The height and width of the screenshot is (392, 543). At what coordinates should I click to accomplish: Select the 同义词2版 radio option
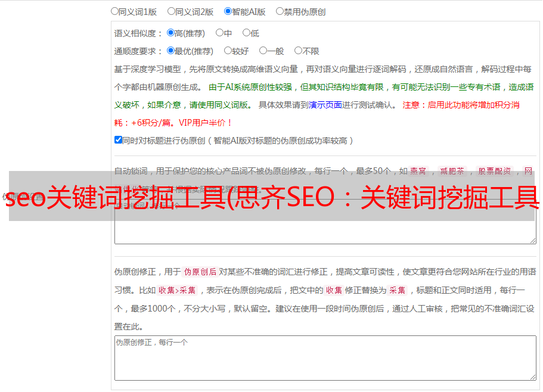point(172,11)
